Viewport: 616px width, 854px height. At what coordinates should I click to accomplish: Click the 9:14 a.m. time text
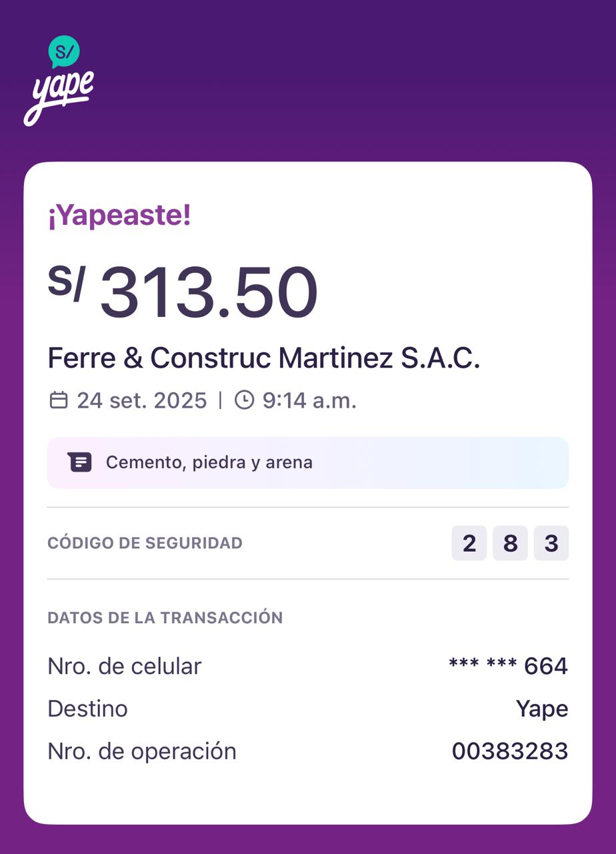tap(309, 400)
